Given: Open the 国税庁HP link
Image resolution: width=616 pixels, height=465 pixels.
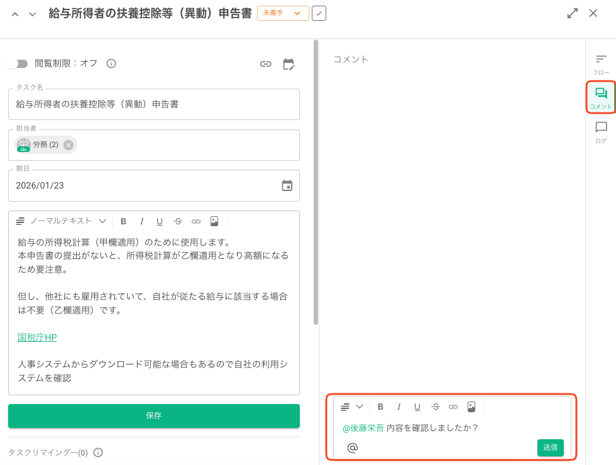Looking at the screenshot, I should [37, 338].
